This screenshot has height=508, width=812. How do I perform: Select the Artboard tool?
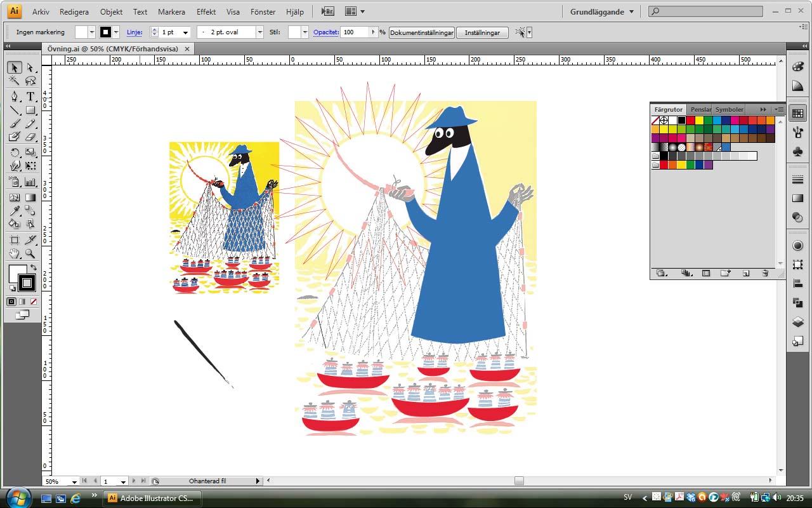(x=14, y=240)
